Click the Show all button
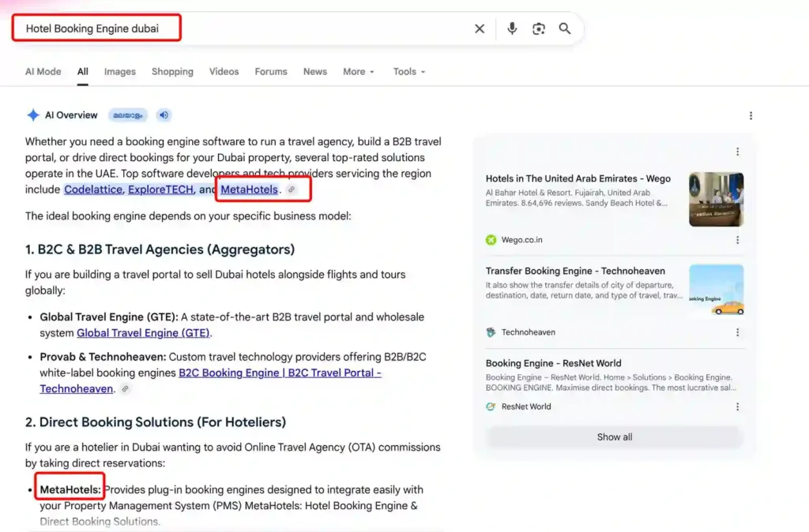Image resolution: width=809 pixels, height=532 pixels. (615, 437)
